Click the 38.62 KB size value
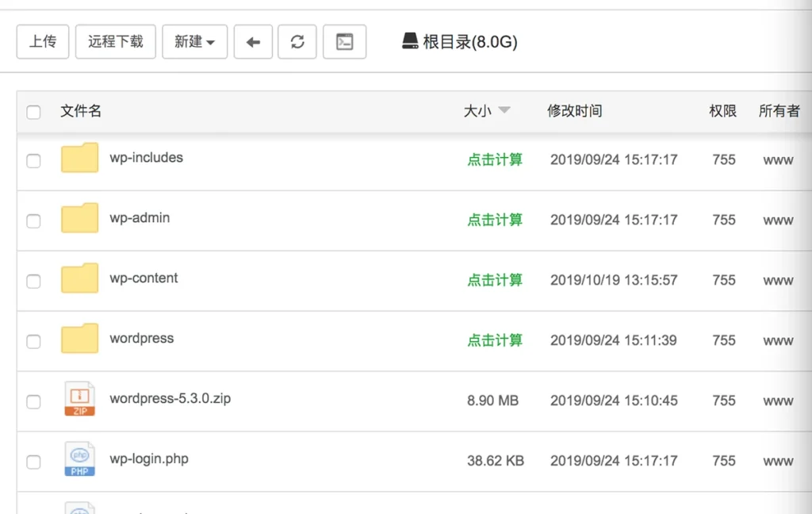 [x=495, y=461]
